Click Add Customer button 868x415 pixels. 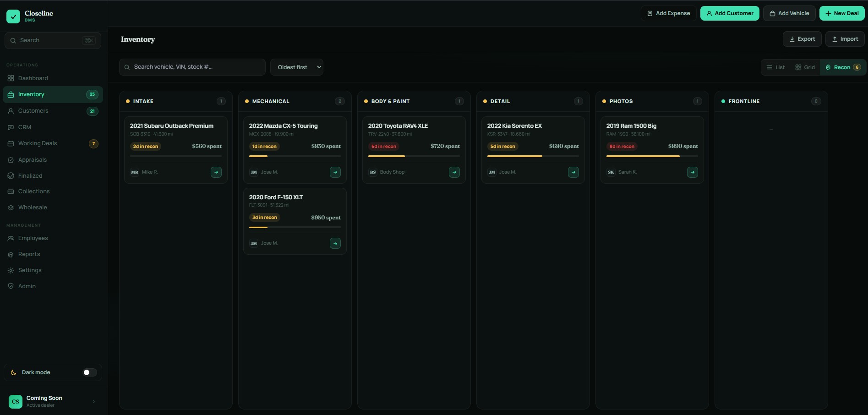pos(730,13)
